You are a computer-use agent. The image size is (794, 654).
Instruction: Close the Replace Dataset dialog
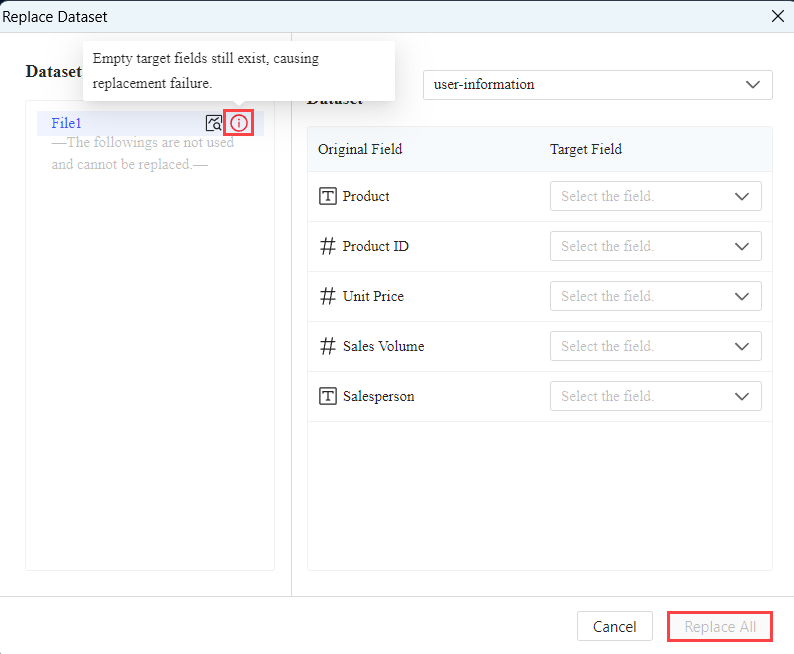[778, 16]
